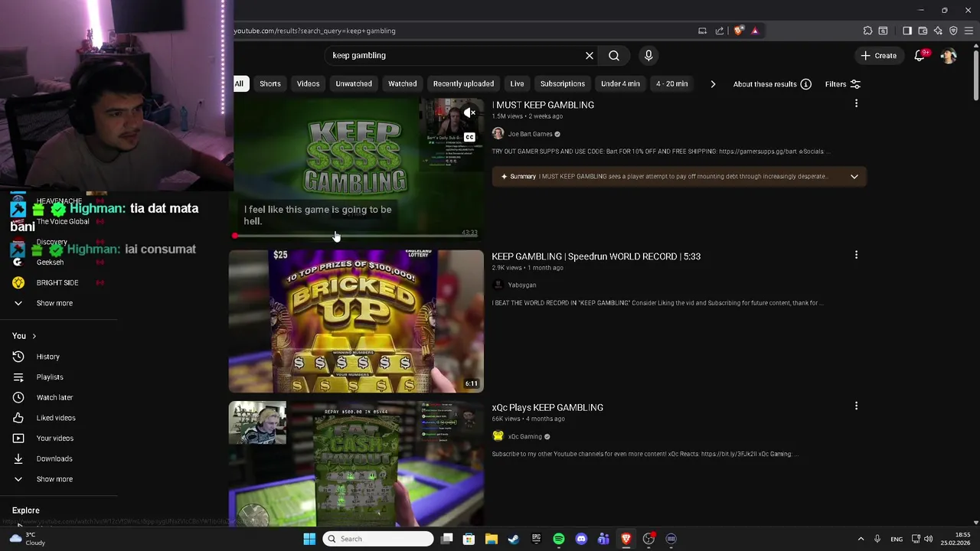Open Liked videos in sidebar
980x551 pixels.
point(56,418)
